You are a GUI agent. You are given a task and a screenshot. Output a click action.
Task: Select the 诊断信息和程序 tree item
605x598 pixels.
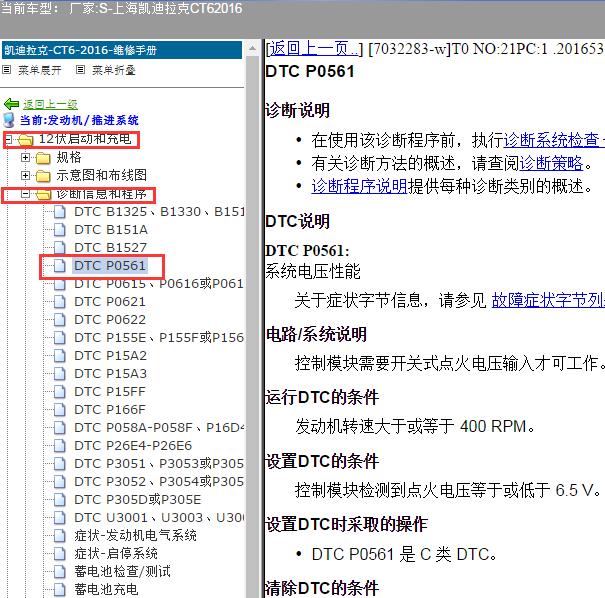point(101,194)
